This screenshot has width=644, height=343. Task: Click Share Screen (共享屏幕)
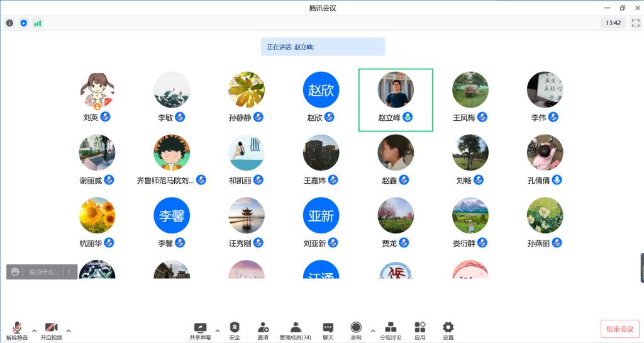click(200, 330)
